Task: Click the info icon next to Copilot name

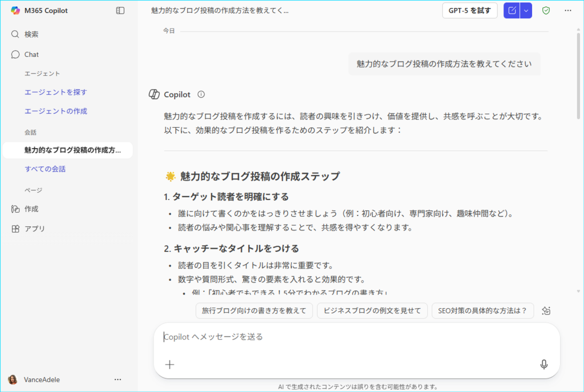Action: [x=201, y=95]
